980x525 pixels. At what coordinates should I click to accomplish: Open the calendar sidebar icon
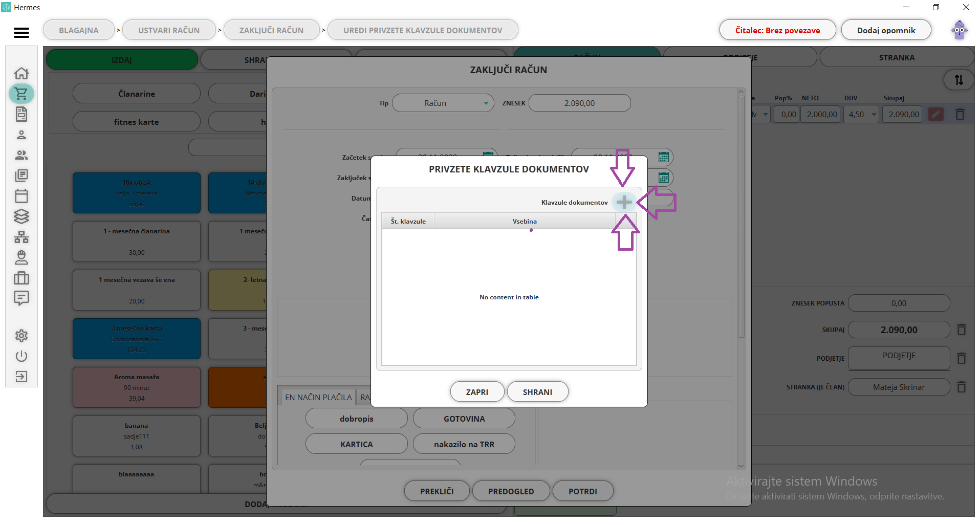coord(21,196)
